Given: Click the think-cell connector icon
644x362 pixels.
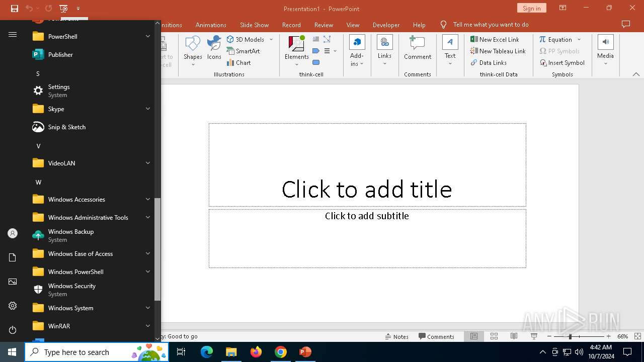Looking at the screenshot, I should [327, 39].
